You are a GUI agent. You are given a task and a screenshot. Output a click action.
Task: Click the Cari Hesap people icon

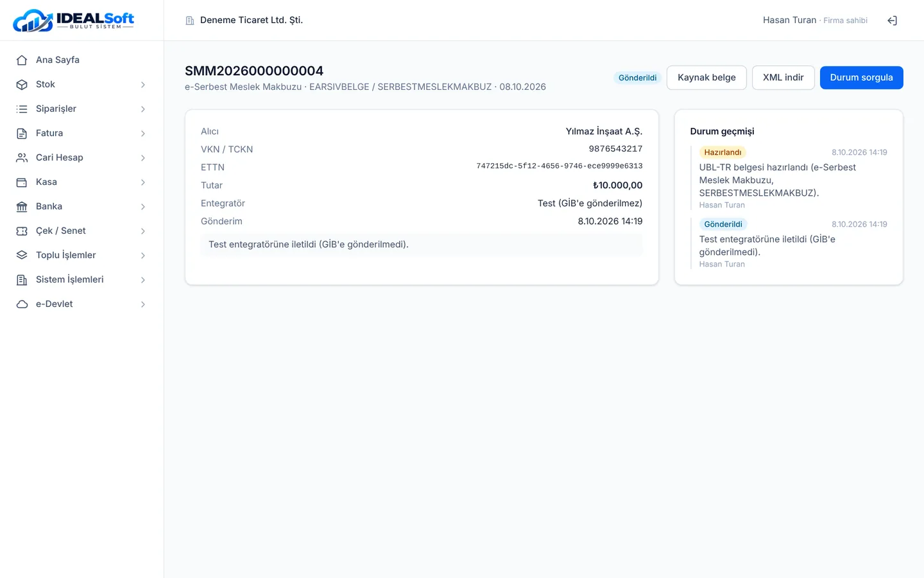point(22,157)
